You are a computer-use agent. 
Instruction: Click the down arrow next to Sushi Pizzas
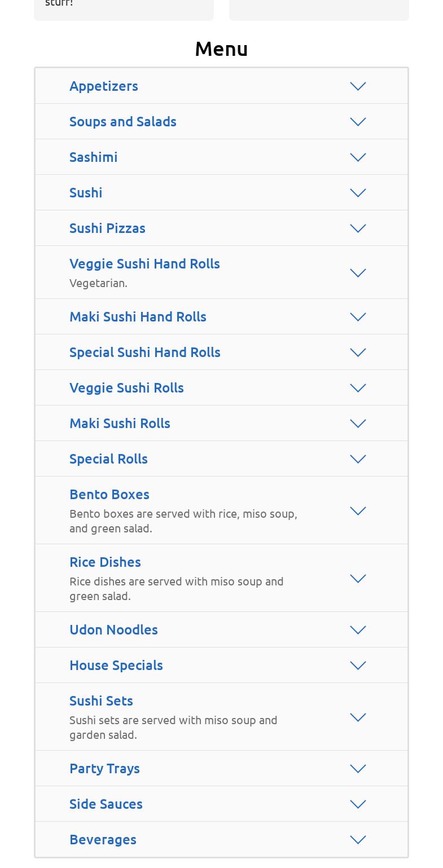[358, 228]
